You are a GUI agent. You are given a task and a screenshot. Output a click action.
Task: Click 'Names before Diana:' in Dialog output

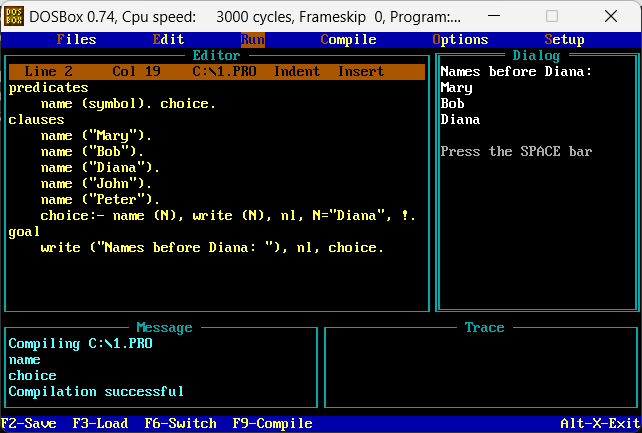click(516, 72)
